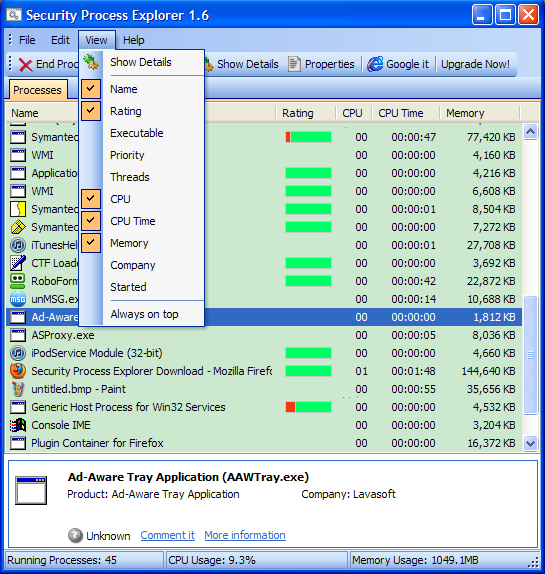Click the Show Details menu icon
Viewport: 545px width, 574px height.
coord(90,62)
